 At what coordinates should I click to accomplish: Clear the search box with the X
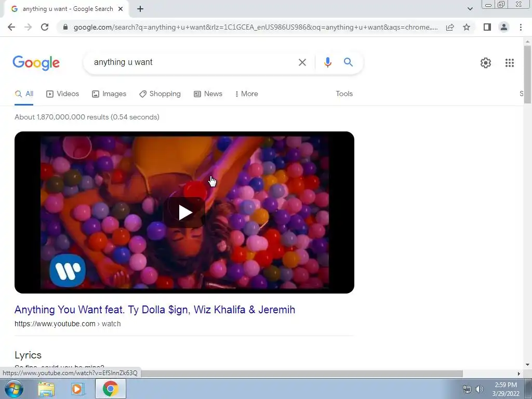click(x=302, y=62)
